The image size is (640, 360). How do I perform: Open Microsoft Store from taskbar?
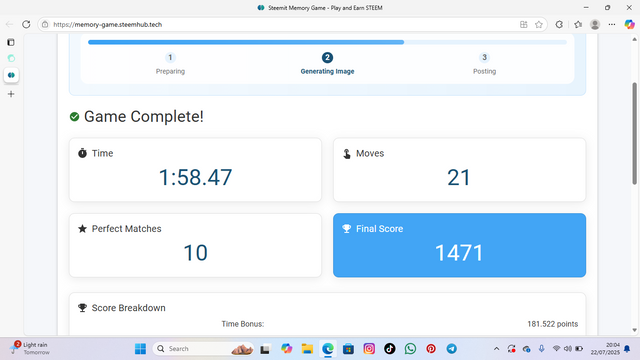click(x=348, y=349)
